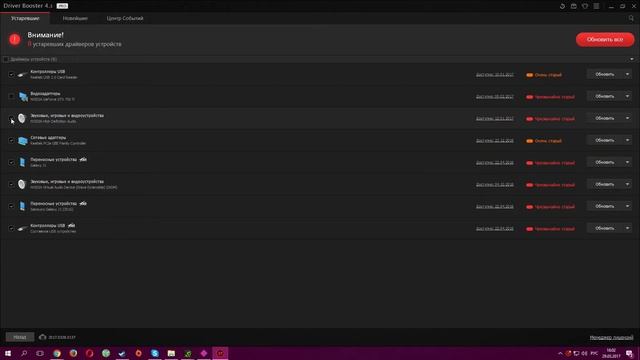Switch to the Устаревшие tab
The height and width of the screenshot is (360, 640).
point(25,18)
